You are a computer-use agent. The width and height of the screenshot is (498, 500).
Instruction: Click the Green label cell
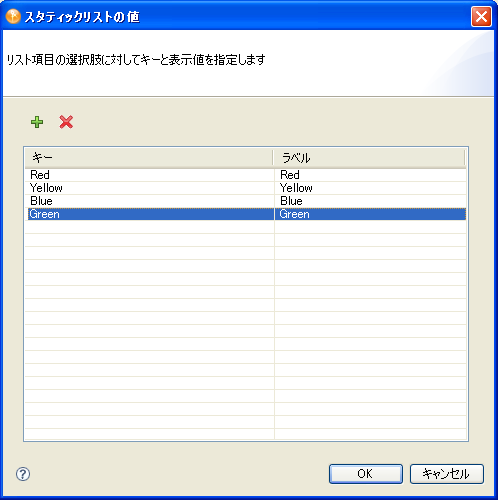pyautogui.click(x=370, y=214)
